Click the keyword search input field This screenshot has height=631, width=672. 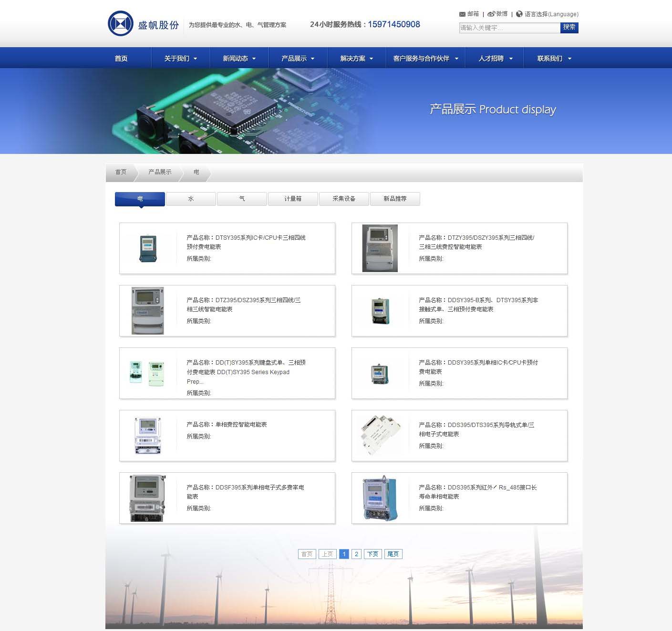pyautogui.click(x=509, y=28)
